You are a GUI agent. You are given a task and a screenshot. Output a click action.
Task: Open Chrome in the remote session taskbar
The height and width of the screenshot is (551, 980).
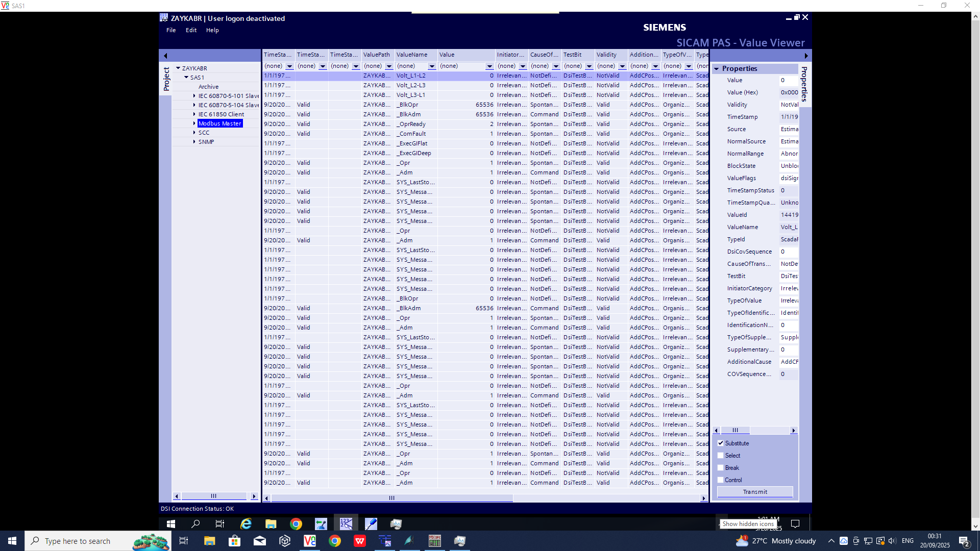pyautogui.click(x=296, y=524)
